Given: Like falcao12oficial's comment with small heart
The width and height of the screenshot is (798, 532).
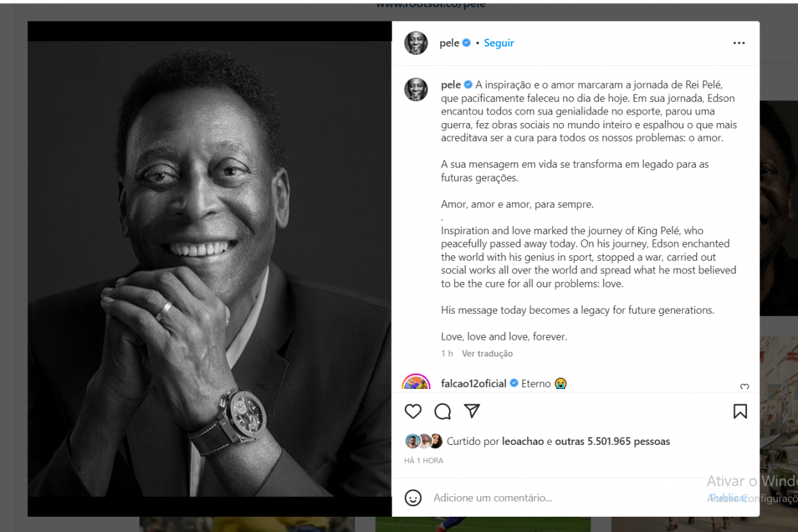Looking at the screenshot, I should tap(744, 386).
